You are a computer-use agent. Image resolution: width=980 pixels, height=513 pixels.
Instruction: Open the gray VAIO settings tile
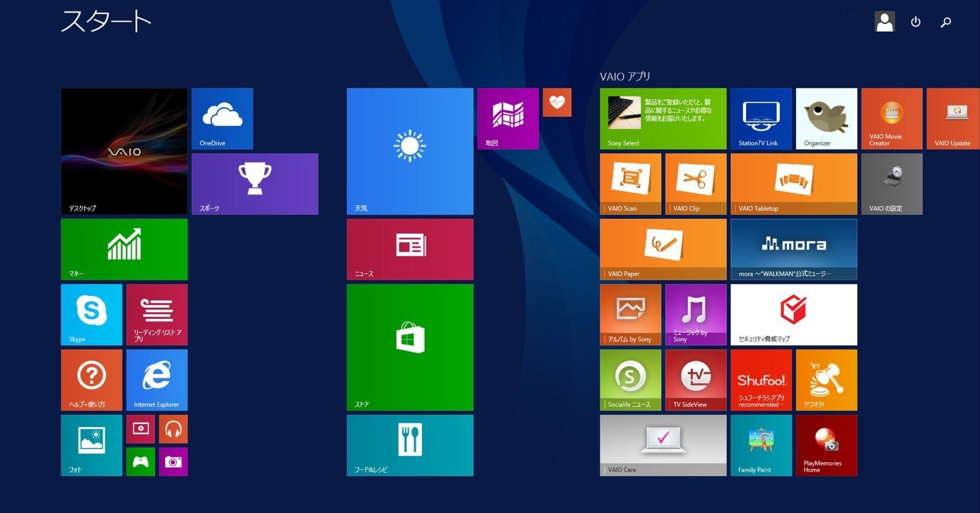(892, 184)
